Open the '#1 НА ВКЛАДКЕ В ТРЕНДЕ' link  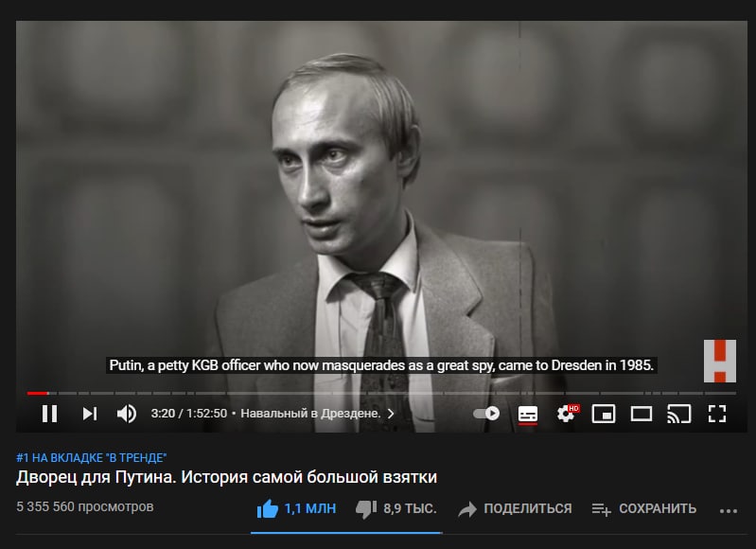(x=92, y=457)
